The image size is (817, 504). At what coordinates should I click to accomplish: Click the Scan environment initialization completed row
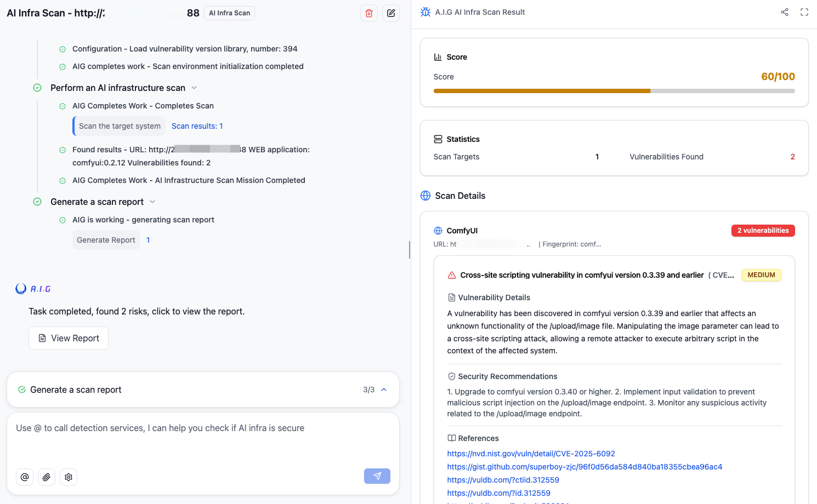coord(188,66)
